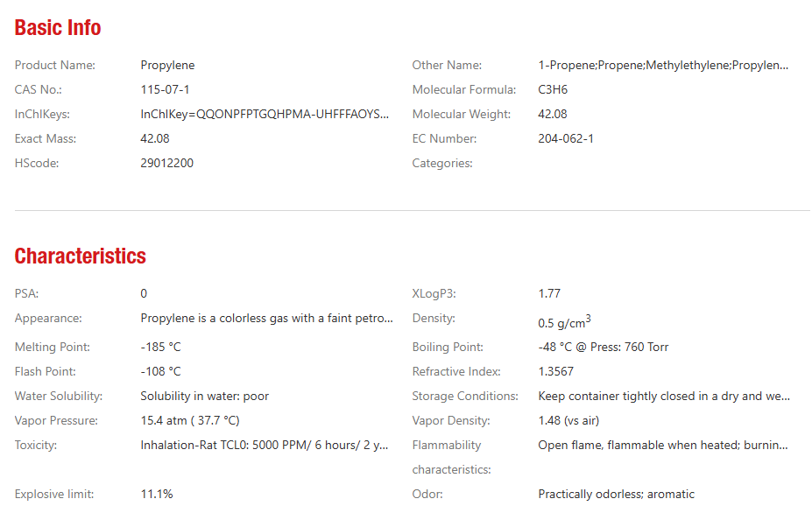Screen dimensions: 812x513
Task: Click the molecular formula C3H6
Action: click(553, 89)
